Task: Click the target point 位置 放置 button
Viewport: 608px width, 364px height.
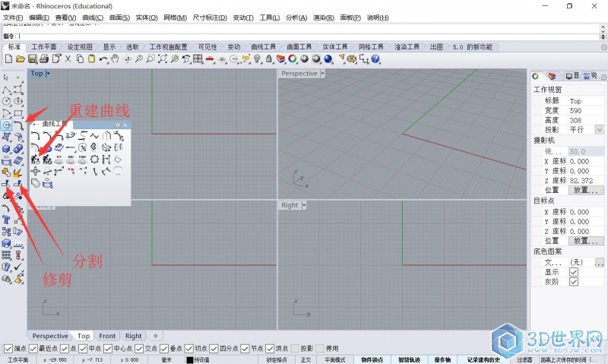Action: pyautogui.click(x=586, y=241)
